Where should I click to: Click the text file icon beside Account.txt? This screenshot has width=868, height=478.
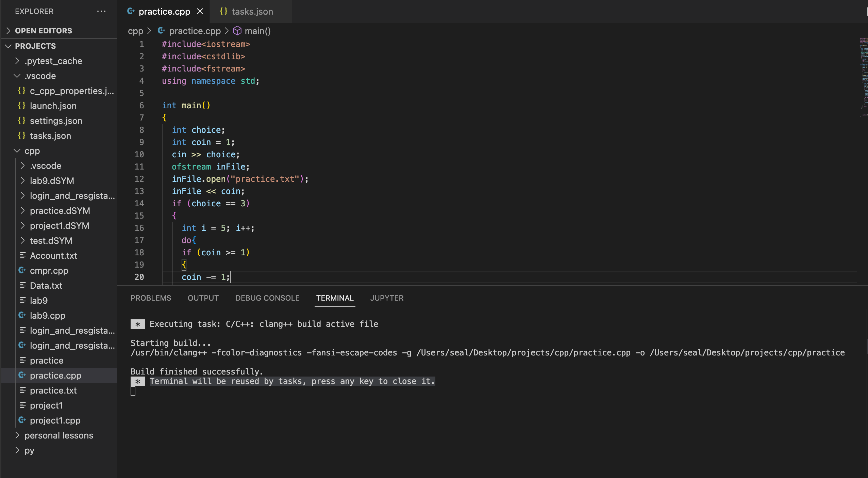pyautogui.click(x=23, y=255)
